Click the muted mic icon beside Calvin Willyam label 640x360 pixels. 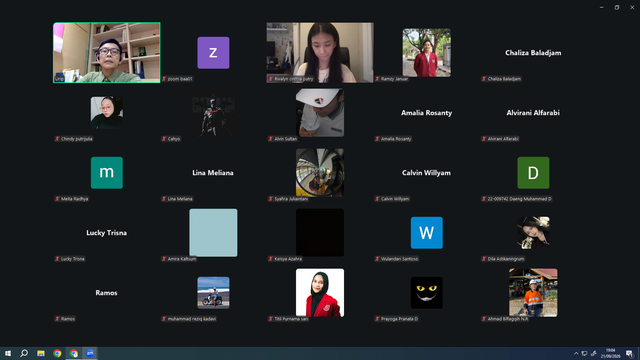tap(378, 199)
